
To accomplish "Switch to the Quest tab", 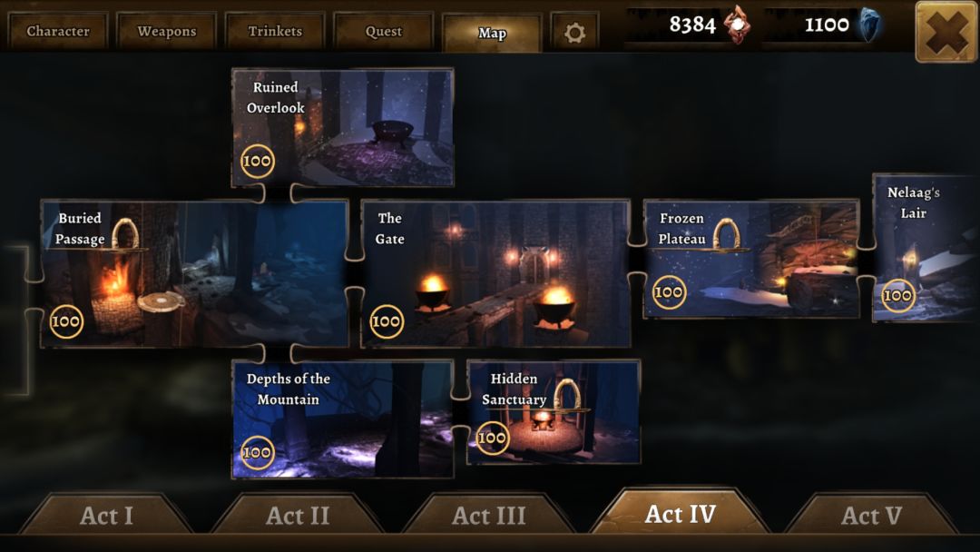I will click(x=384, y=31).
